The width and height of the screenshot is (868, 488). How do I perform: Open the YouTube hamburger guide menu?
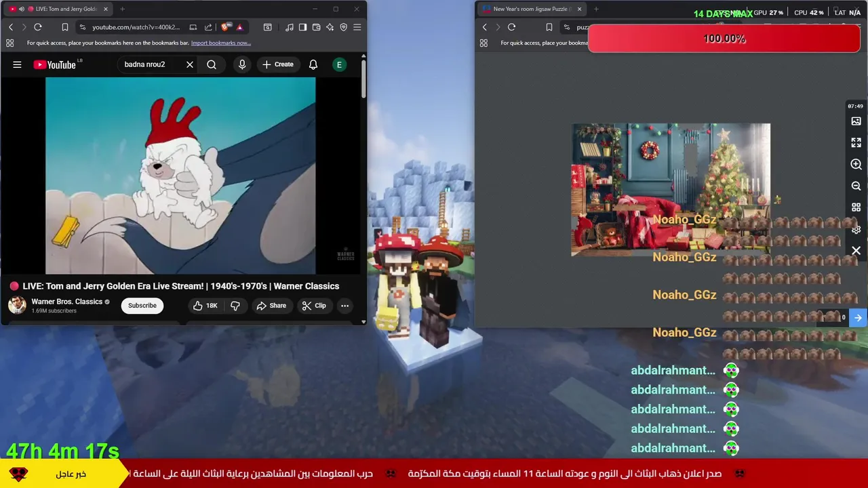tap(17, 64)
